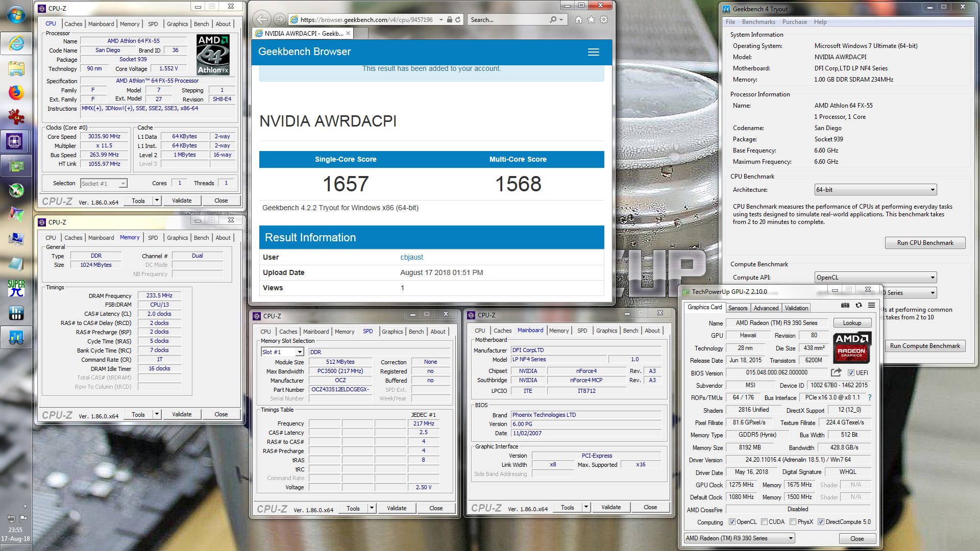Screen dimensions: 980x551
Task: Select the GPU-Z graphics card taskbar icon
Action: pos(16,166)
